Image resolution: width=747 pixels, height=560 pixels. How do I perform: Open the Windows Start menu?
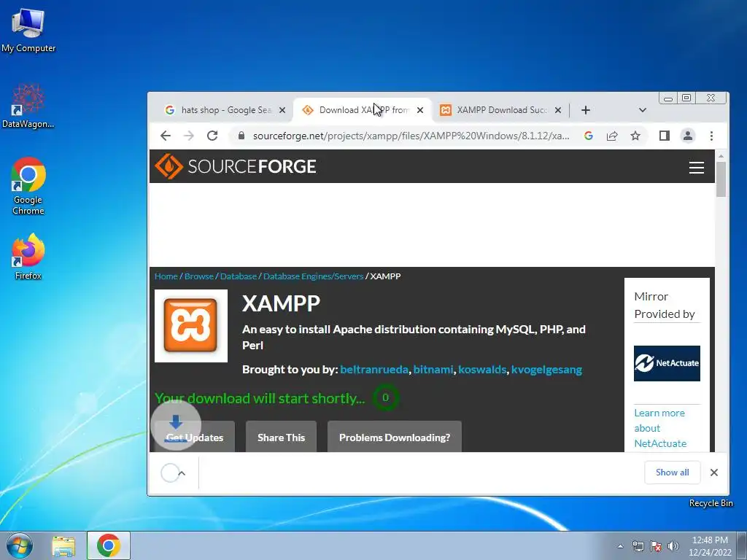[x=20, y=545]
